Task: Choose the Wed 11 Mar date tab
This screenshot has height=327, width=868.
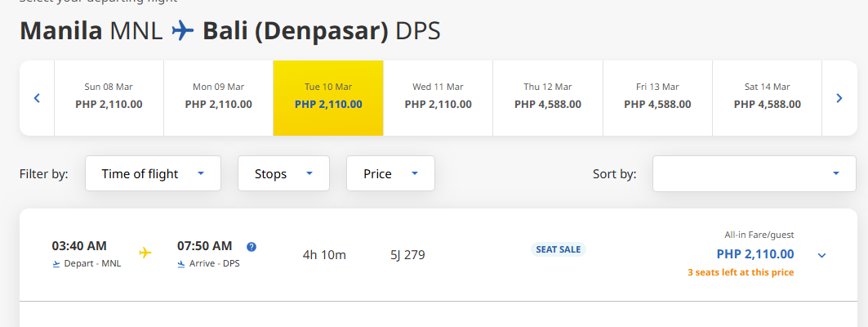Action: 438,96
